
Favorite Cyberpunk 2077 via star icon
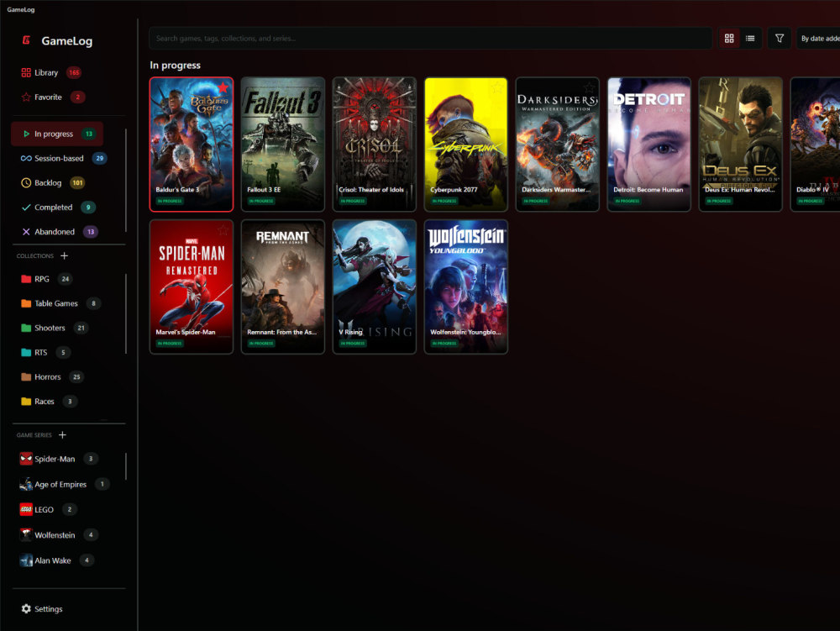pos(497,87)
